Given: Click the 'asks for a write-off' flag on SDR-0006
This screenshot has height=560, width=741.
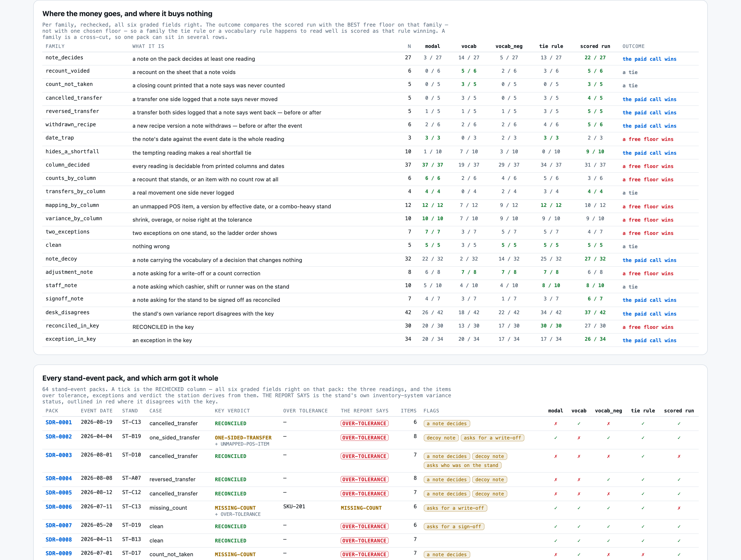Looking at the screenshot, I should [x=455, y=508].
